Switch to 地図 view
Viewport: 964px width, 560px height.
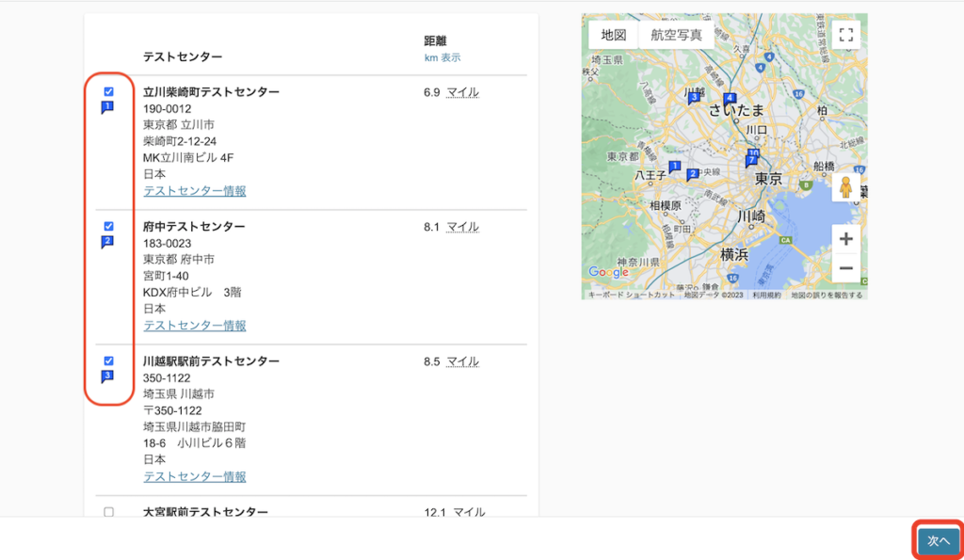click(x=612, y=32)
